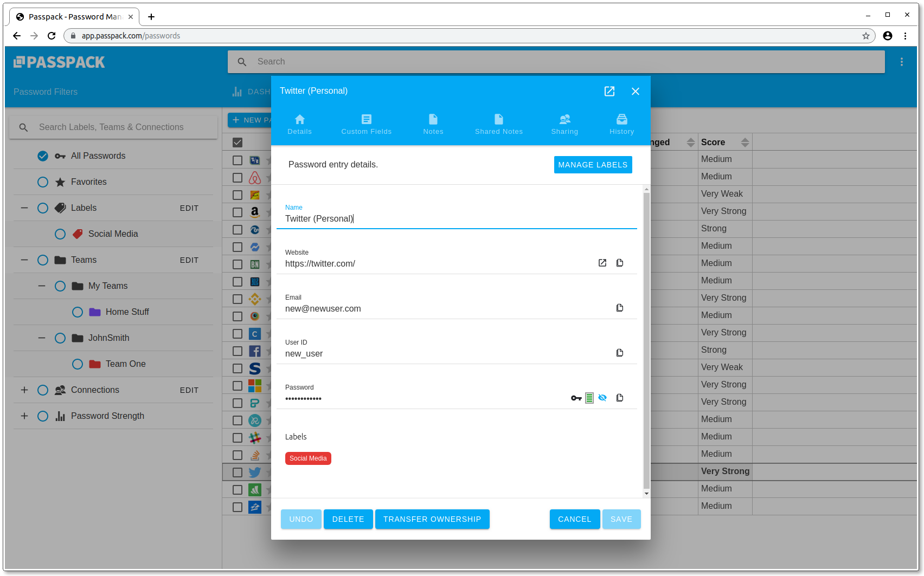Copy the password to clipboard
The image size is (924, 576).
pyautogui.click(x=620, y=398)
